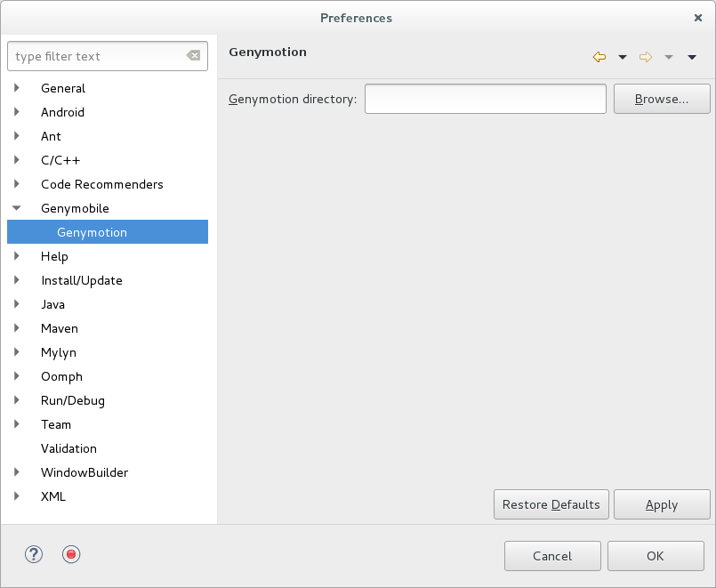This screenshot has height=588, width=716.
Task: Expand the Android tree node
Action: point(17,112)
